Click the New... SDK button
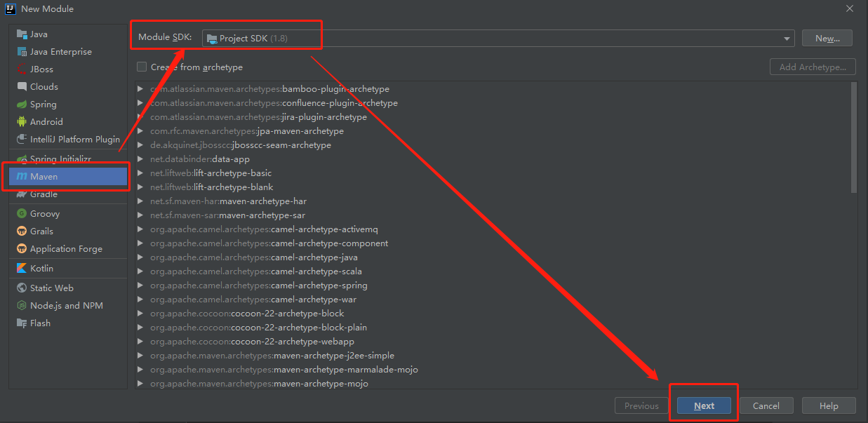This screenshot has height=423, width=868. 827,38
